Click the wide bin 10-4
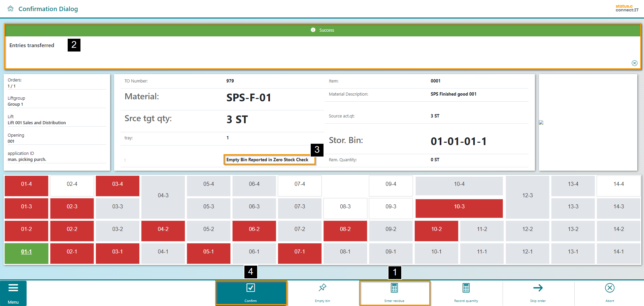Viewport: 644px width, 306px height. pos(459,184)
